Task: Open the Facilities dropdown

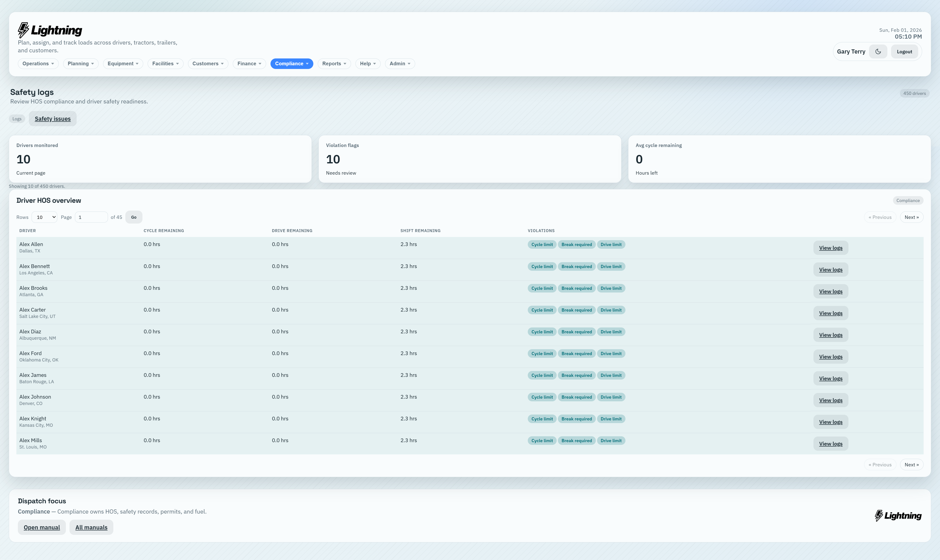Action: coord(165,63)
